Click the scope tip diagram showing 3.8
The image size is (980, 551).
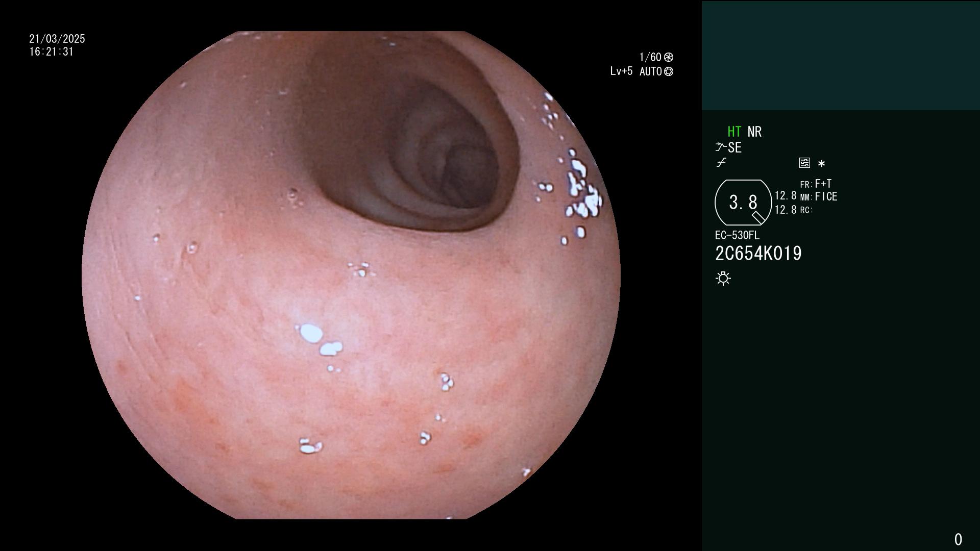coord(743,203)
